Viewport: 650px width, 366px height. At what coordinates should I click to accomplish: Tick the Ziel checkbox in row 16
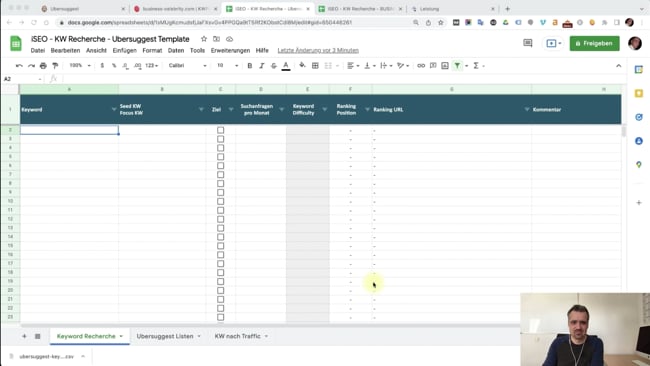coord(221,255)
